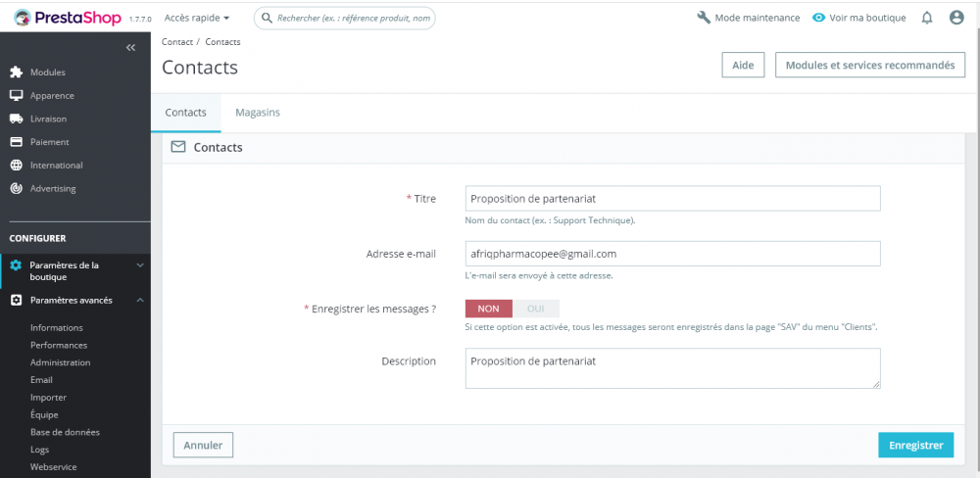The width and height of the screenshot is (980, 478).
Task: Click the PrestaShop logo
Action: [x=67, y=18]
